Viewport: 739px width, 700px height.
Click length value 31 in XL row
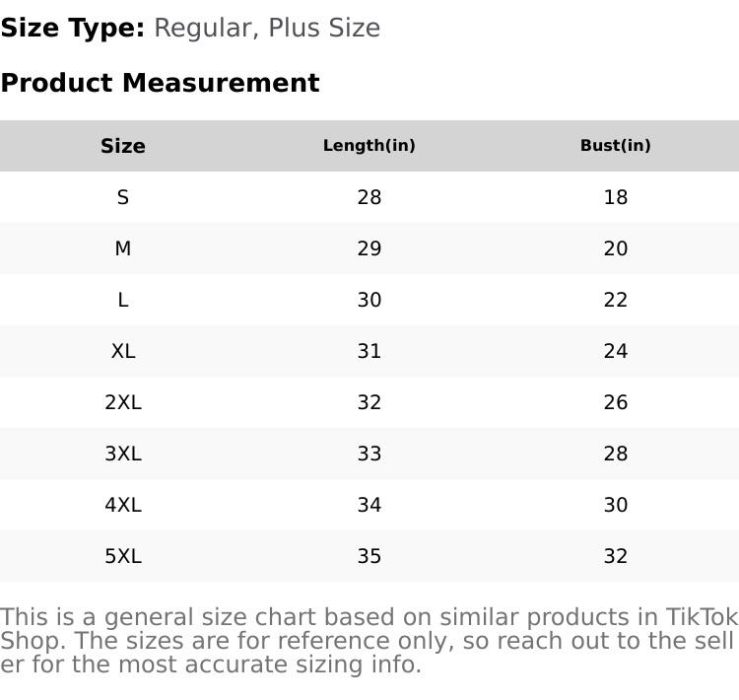[369, 351]
